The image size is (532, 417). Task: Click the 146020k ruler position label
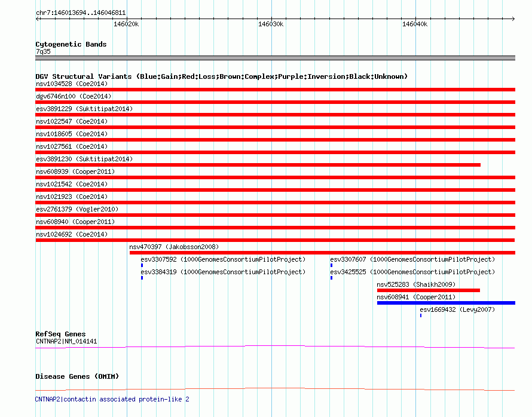tap(126, 24)
